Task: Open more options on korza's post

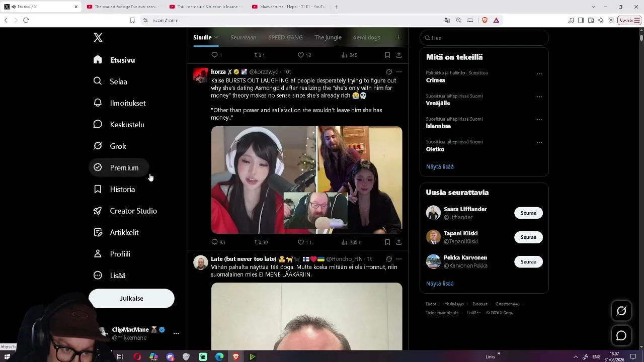Action: click(x=399, y=72)
